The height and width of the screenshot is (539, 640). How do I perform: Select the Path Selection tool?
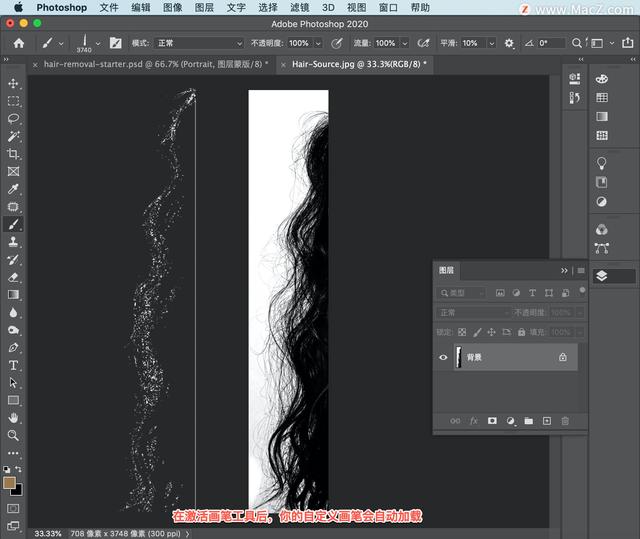pyautogui.click(x=13, y=383)
